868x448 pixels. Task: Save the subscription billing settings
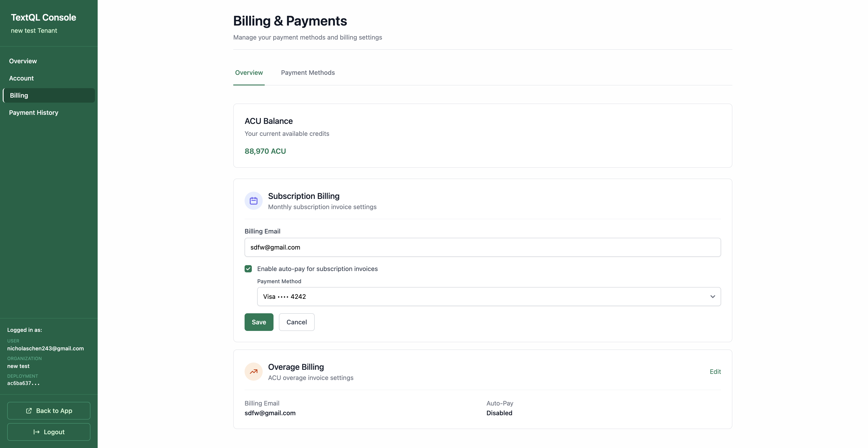pos(258,322)
